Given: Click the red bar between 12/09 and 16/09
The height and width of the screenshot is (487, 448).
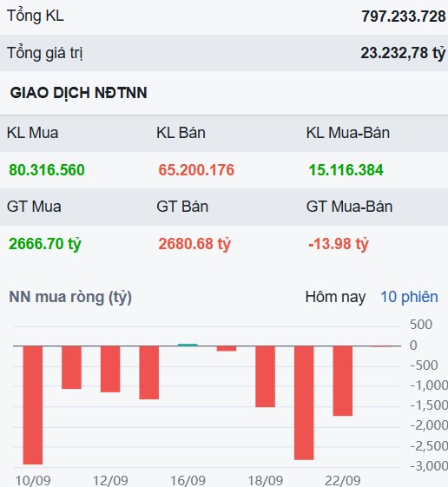Looking at the screenshot, I should (149, 372).
